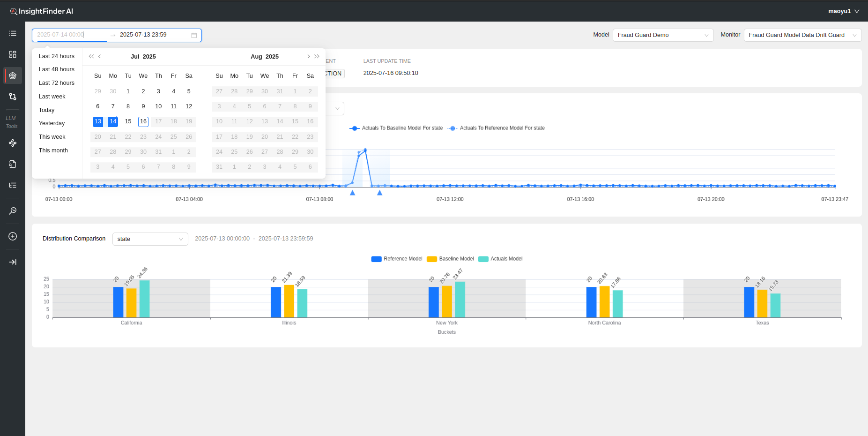Expand the Monitor dropdown selector
This screenshot has width=868, height=436.
(x=802, y=35)
